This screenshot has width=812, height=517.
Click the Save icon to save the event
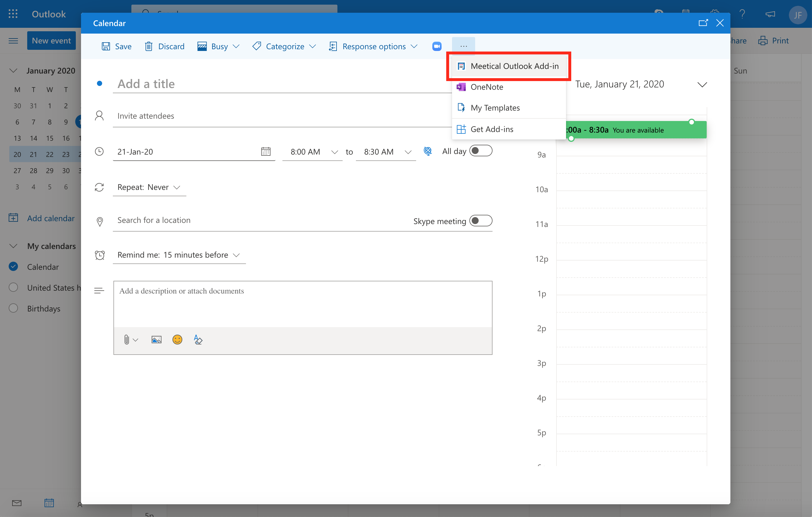tap(106, 46)
